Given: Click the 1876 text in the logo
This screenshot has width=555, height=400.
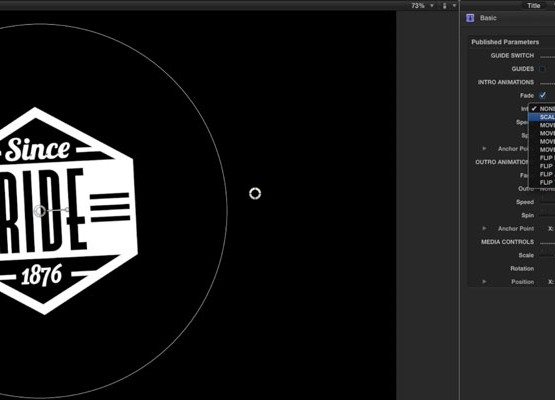Looking at the screenshot, I should (x=42, y=275).
